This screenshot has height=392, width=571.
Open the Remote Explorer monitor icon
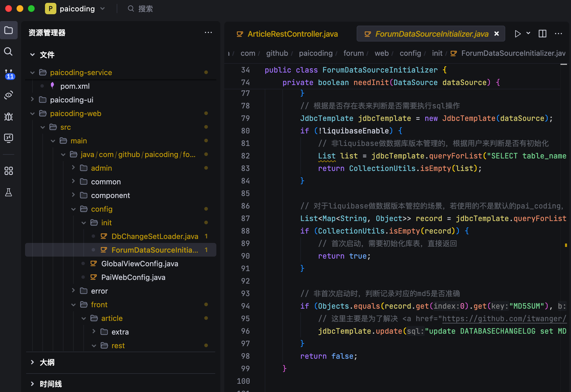click(9, 138)
